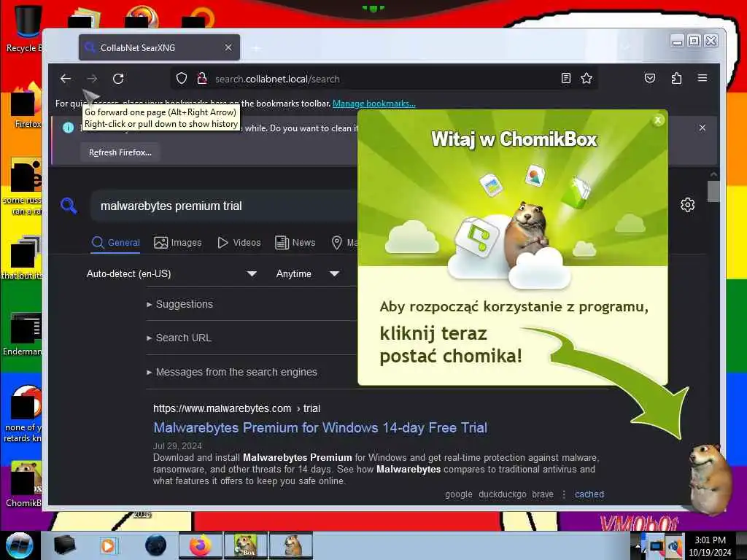This screenshot has height=560, width=747.
Task: Click the duckduckgo engine label
Action: coord(503,494)
